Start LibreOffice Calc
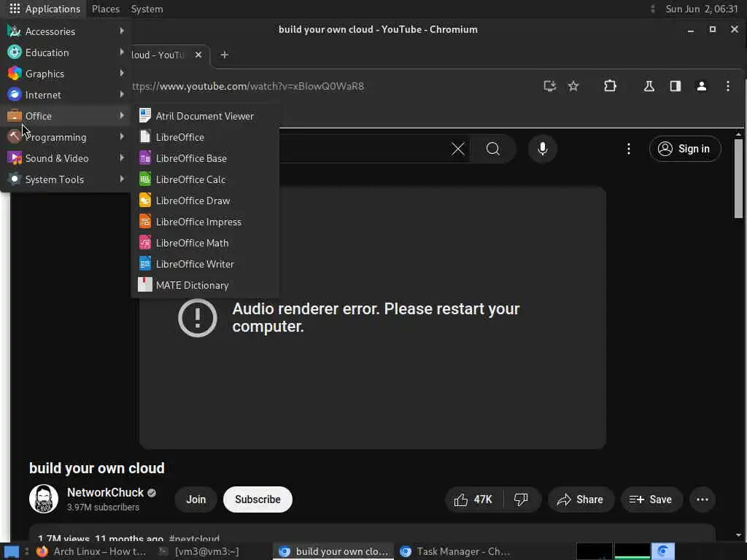747x560 pixels. coord(204,179)
